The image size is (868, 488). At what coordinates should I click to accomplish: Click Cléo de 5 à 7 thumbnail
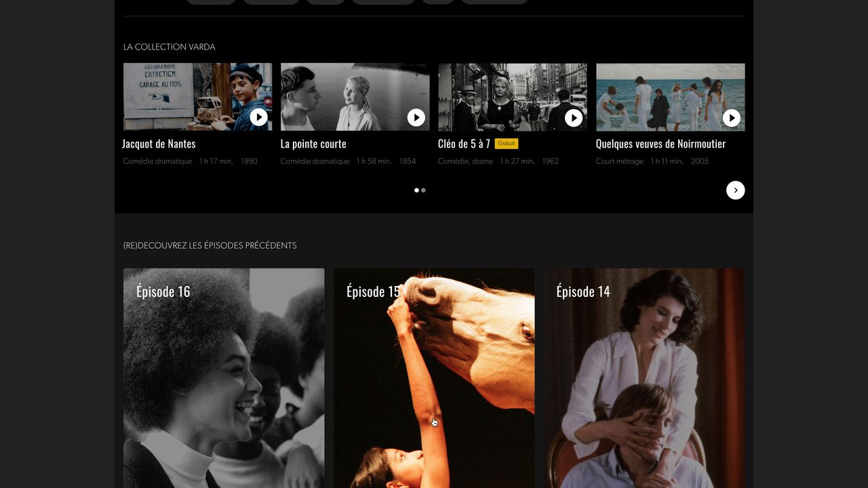pos(502,96)
